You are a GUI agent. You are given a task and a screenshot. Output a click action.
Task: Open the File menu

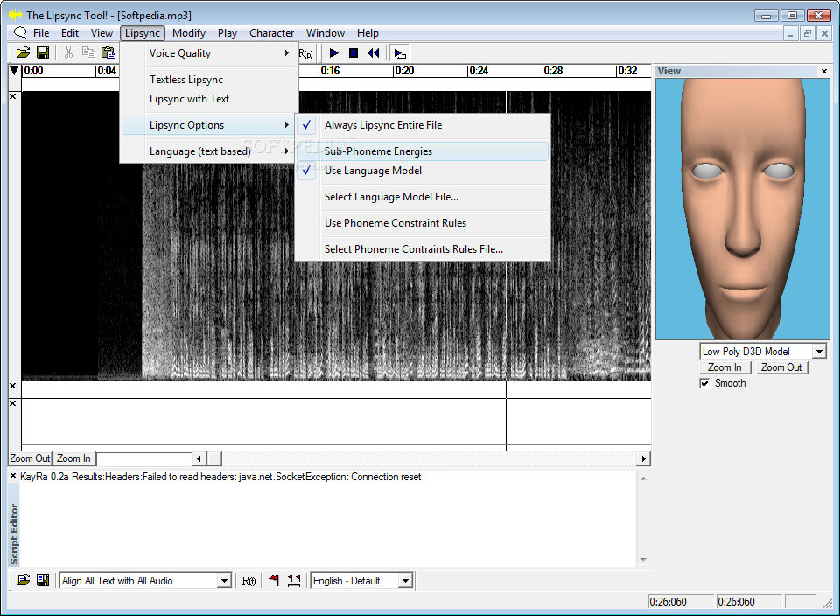coord(41,32)
